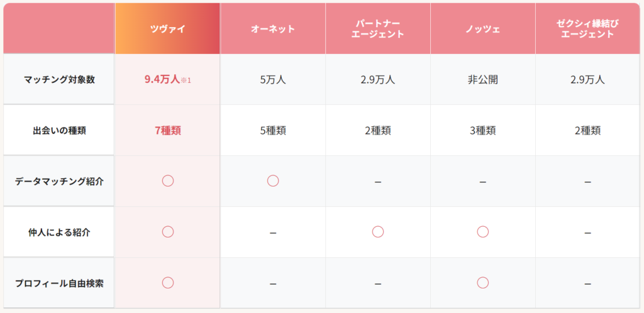
Task: Click the 出会いの種類 row label
Action: point(59,131)
